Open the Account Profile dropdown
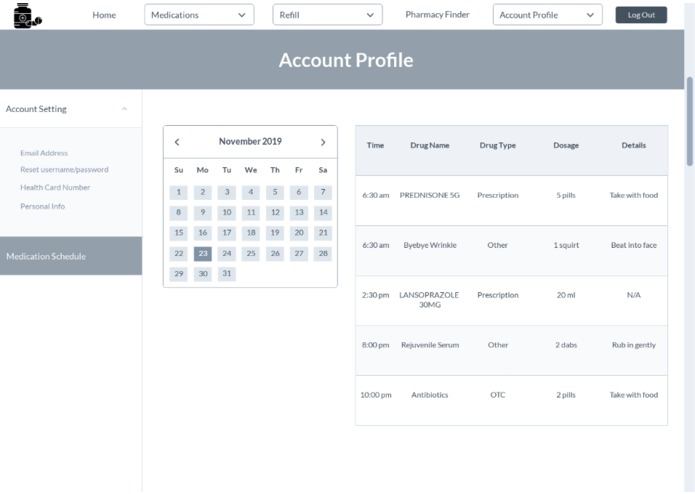The width and height of the screenshot is (695, 494). (x=547, y=15)
